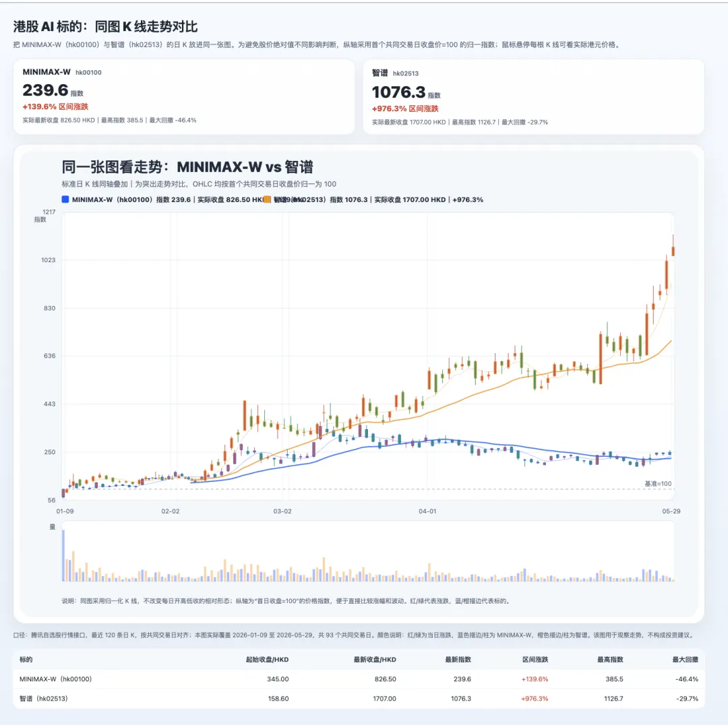728x725 pixels.
Task: Click table cell 1076.3 under 最新指数
Action: coord(461,699)
